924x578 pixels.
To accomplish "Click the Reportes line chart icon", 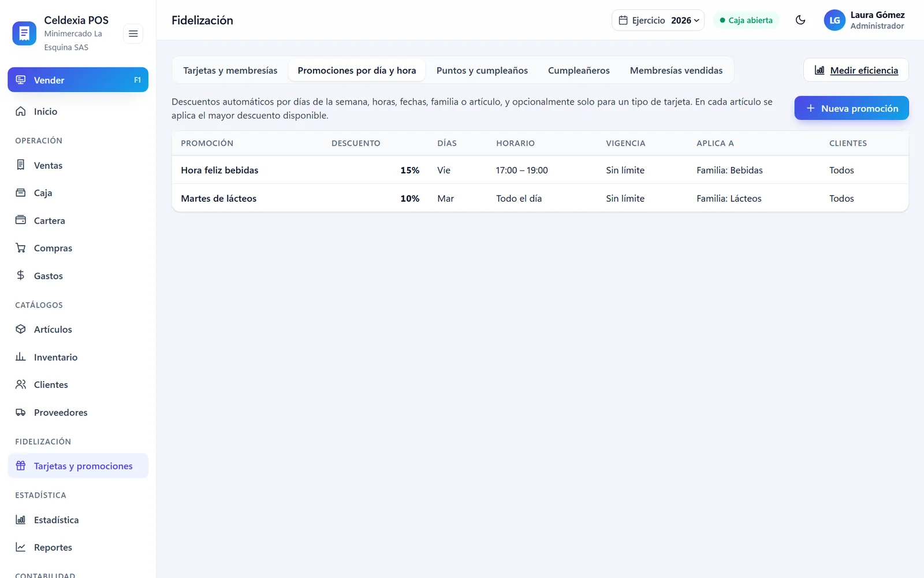I will click(x=21, y=547).
